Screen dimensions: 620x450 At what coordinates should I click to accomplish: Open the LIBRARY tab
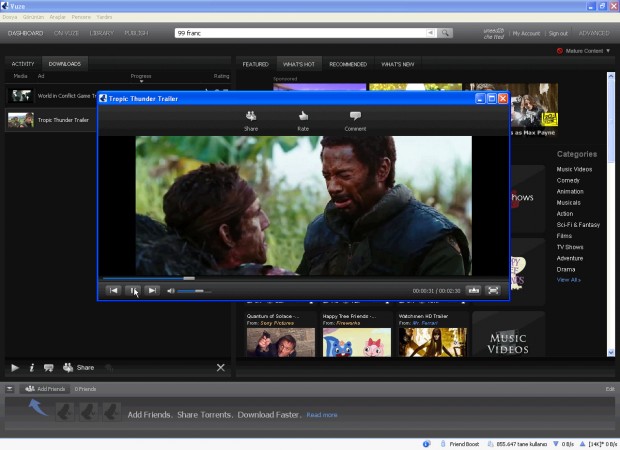pyautogui.click(x=102, y=33)
